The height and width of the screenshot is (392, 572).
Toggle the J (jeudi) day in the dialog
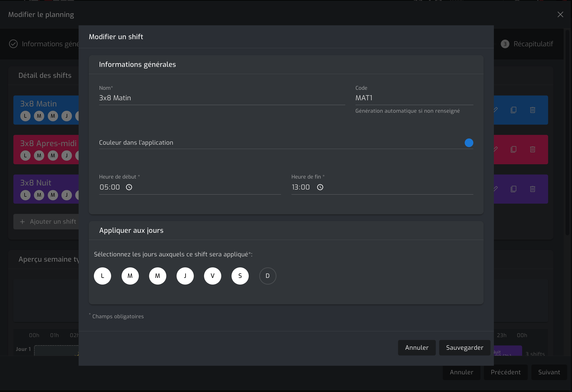pyautogui.click(x=185, y=276)
